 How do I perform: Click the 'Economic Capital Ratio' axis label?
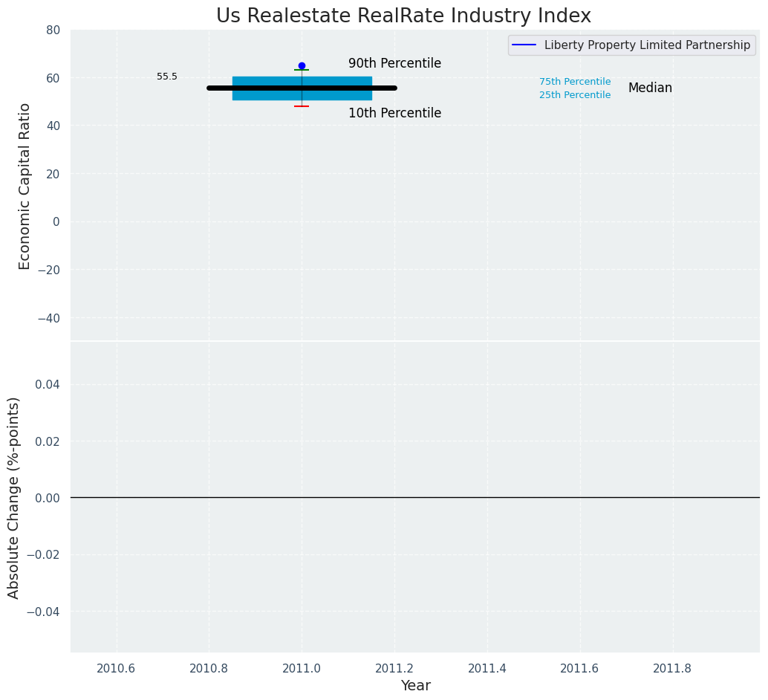coord(25,186)
